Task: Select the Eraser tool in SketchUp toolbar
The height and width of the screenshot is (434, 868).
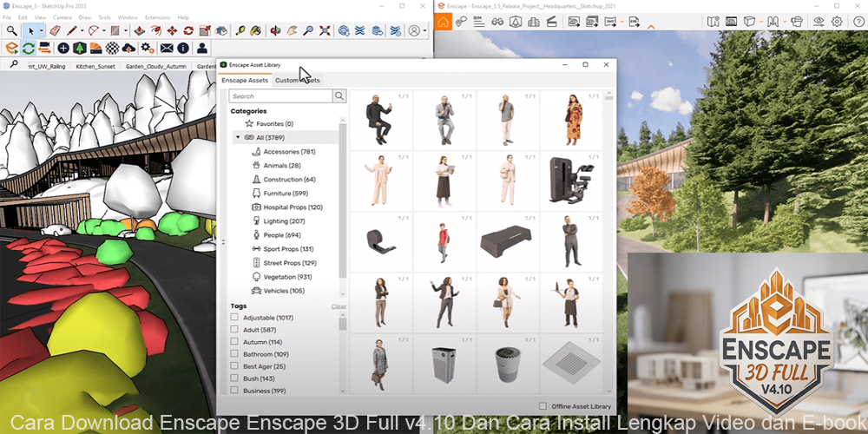Action: (x=54, y=31)
